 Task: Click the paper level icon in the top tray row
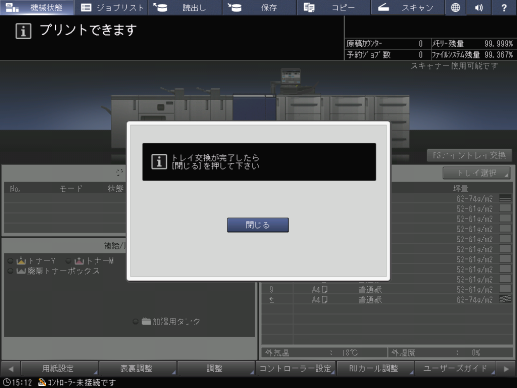[505, 198]
